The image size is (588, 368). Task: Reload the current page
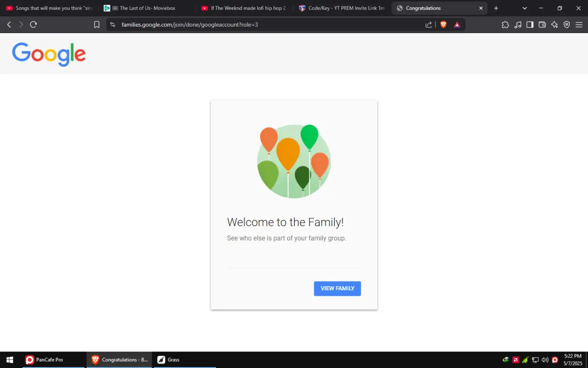tap(34, 24)
